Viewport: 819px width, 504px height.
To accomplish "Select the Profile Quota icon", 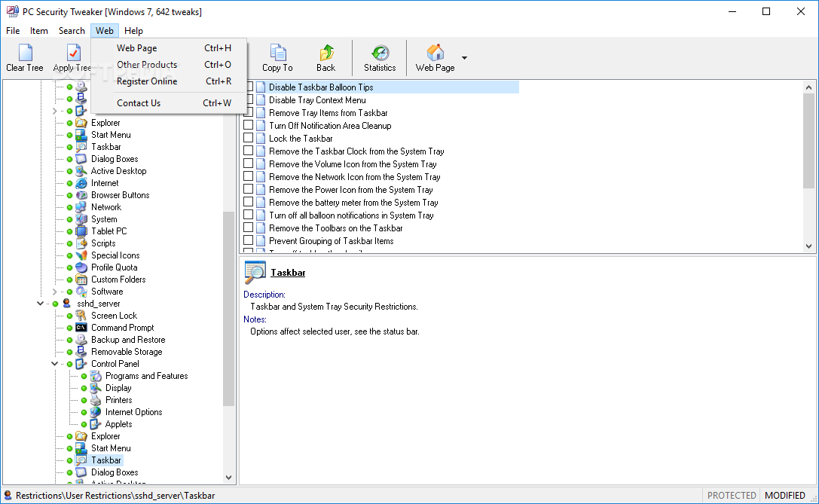I will pos(81,267).
